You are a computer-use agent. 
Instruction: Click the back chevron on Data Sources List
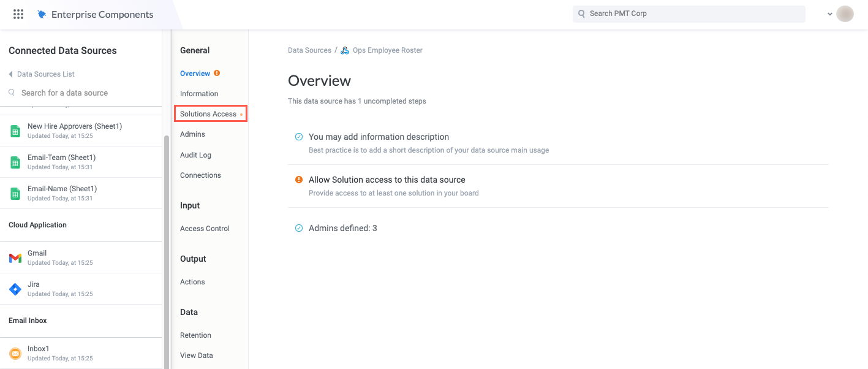10,74
